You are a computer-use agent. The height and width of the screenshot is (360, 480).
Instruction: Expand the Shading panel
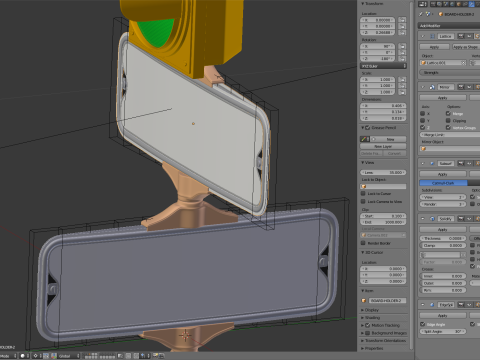[363, 318]
